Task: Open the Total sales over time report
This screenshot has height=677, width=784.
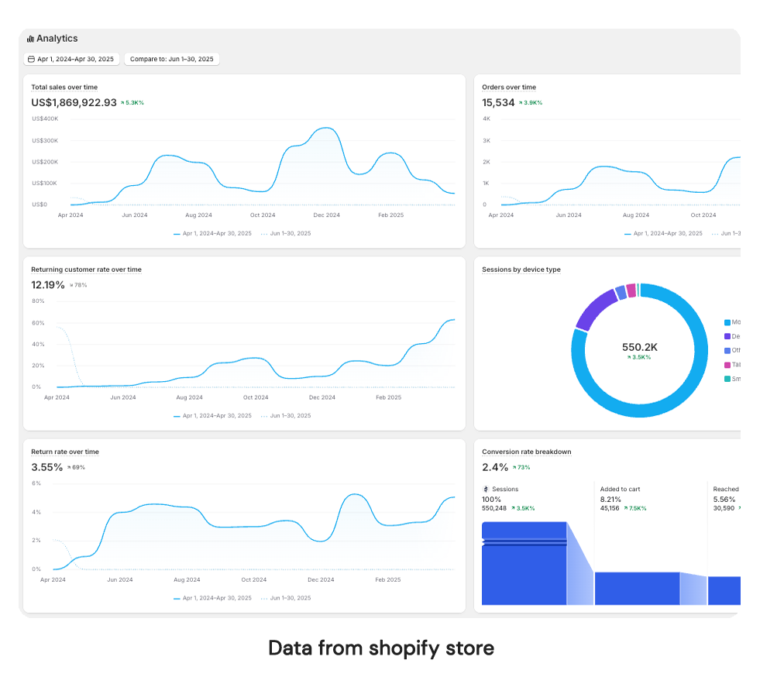Action: (x=64, y=88)
